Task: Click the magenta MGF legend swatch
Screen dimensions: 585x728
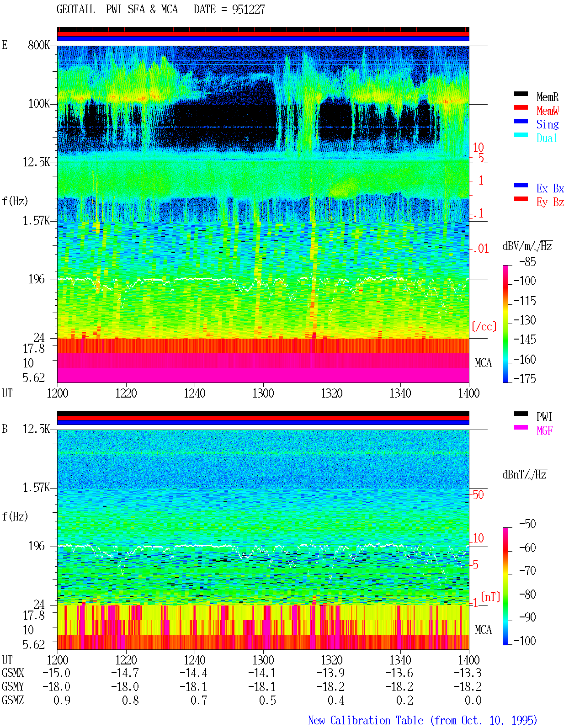Action: coord(521,427)
